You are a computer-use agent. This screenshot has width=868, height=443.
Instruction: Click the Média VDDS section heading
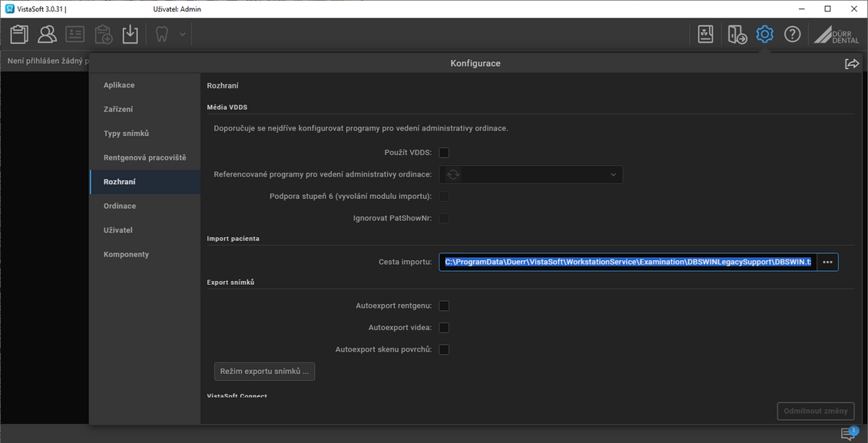227,107
